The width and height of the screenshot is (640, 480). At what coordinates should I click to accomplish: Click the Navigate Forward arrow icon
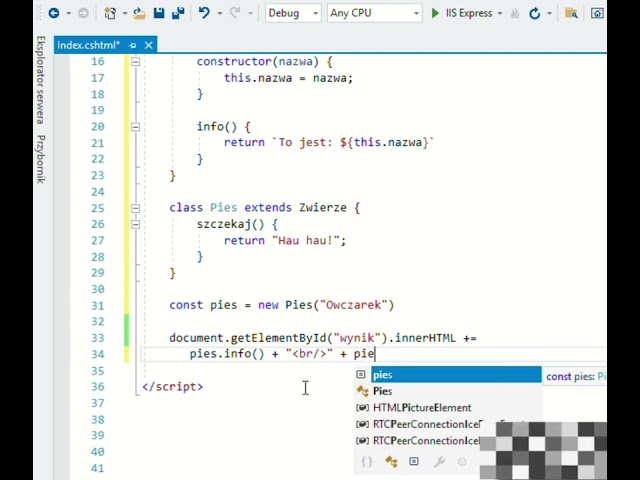[x=83, y=13]
